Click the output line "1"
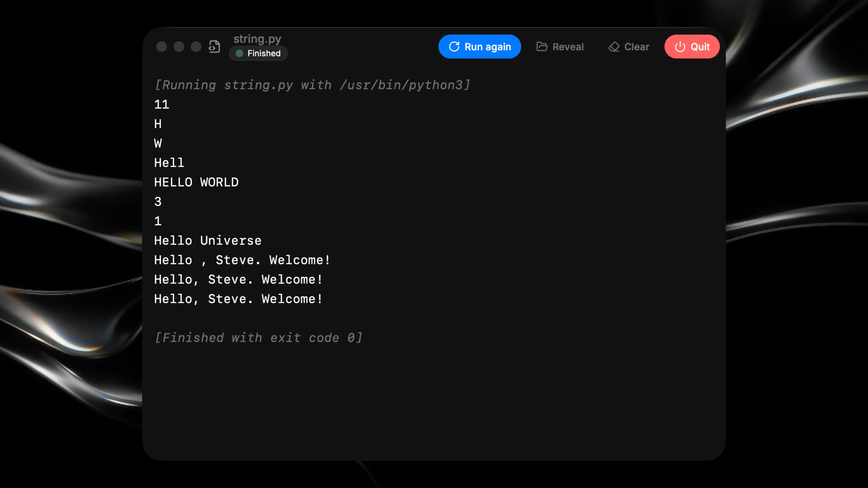868x488 pixels. pos(158,221)
